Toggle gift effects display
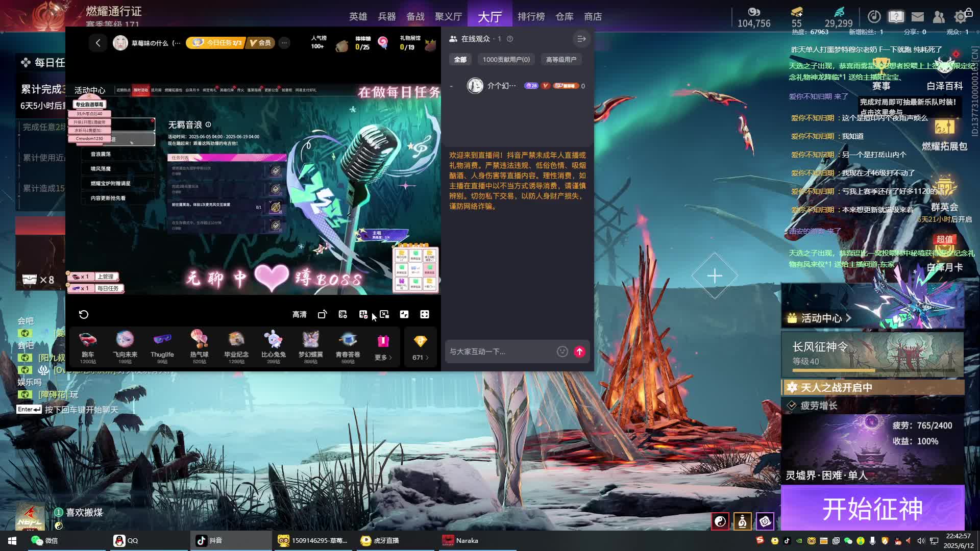This screenshot has height=551, width=980. 363,314
